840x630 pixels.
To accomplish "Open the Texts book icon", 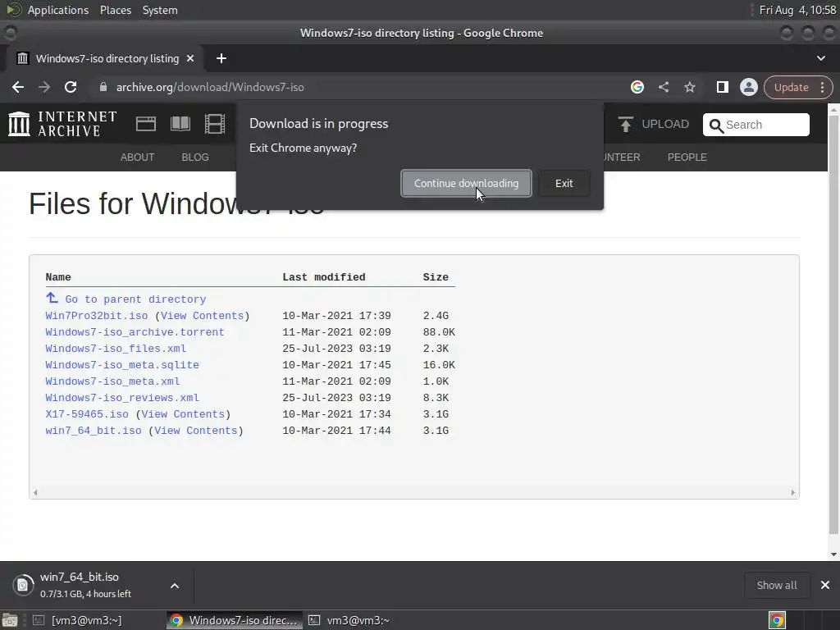I will [x=180, y=125].
